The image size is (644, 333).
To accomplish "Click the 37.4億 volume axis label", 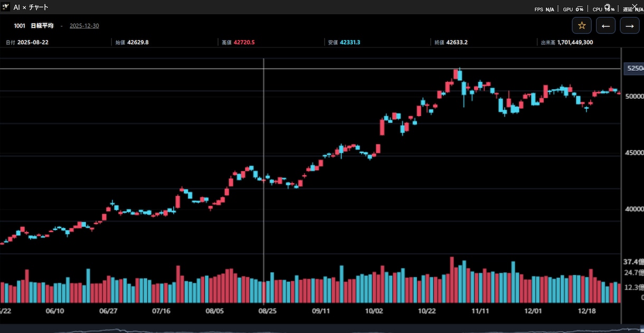I will coord(633,262).
